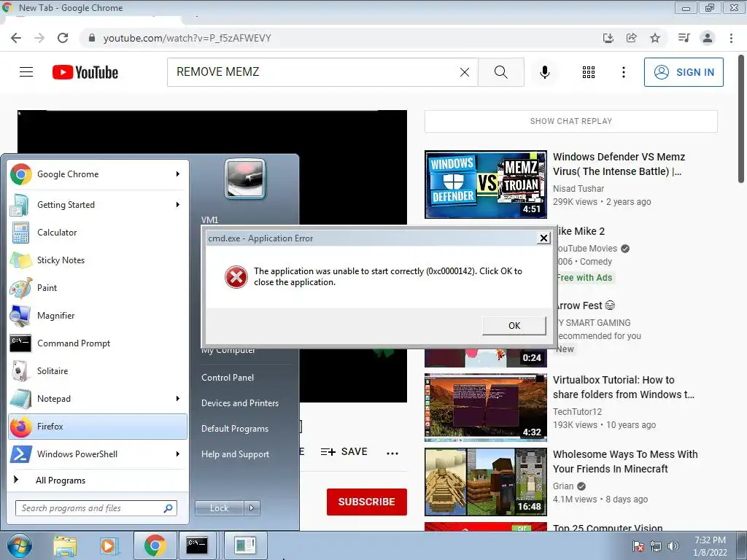Open volume speaker icon in tray

tap(673, 546)
